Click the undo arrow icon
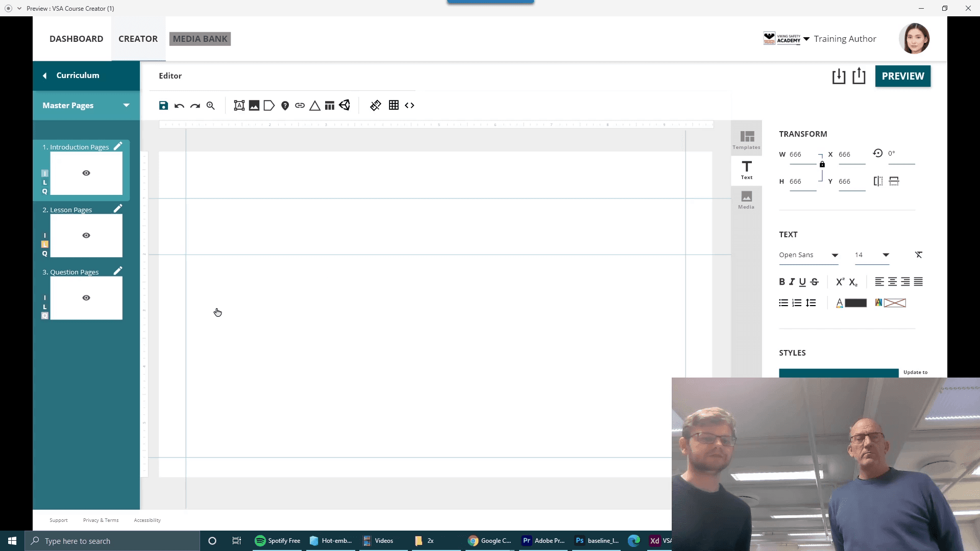 point(179,106)
